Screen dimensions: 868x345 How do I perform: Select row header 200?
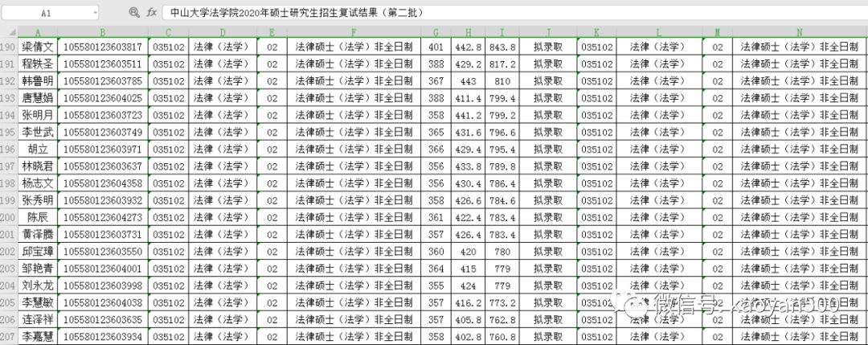click(9, 218)
